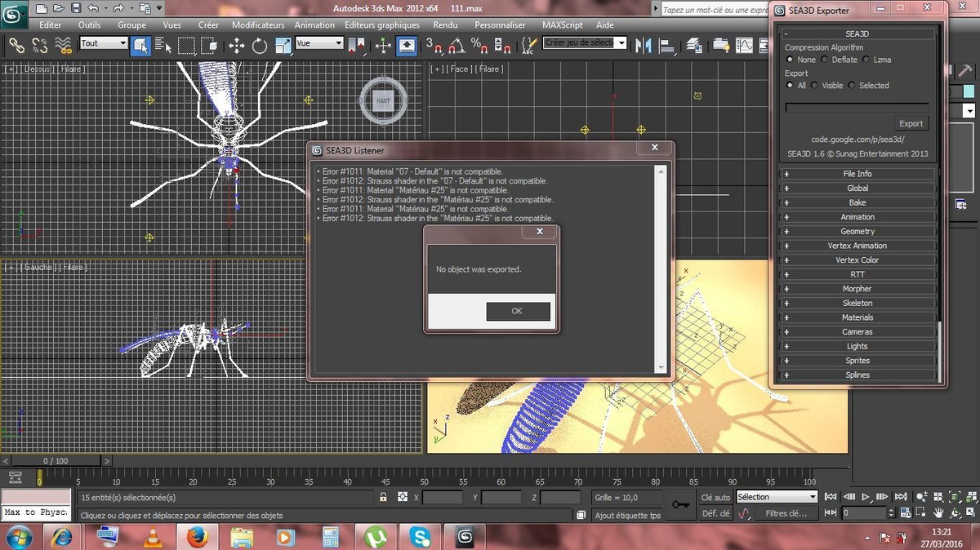Screen dimensions: 980x550
Task: Click the timeline slider showing 0 / 100
Action: pyautogui.click(x=56, y=461)
